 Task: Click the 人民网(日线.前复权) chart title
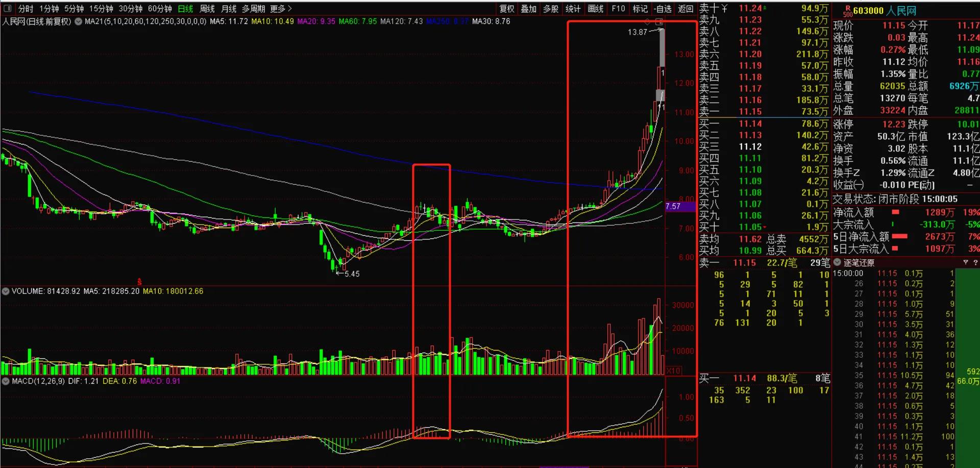(x=37, y=21)
